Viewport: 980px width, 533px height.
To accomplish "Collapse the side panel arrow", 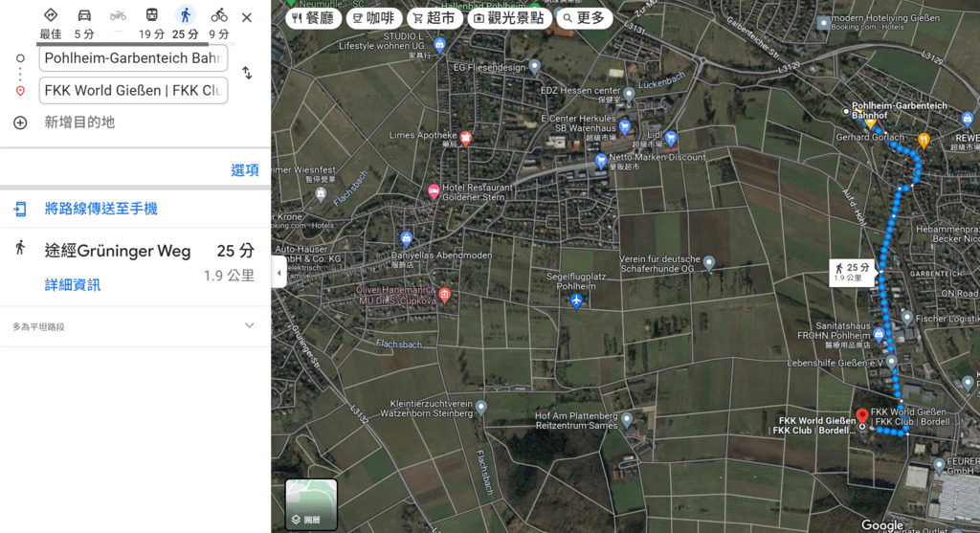I will pyautogui.click(x=278, y=274).
